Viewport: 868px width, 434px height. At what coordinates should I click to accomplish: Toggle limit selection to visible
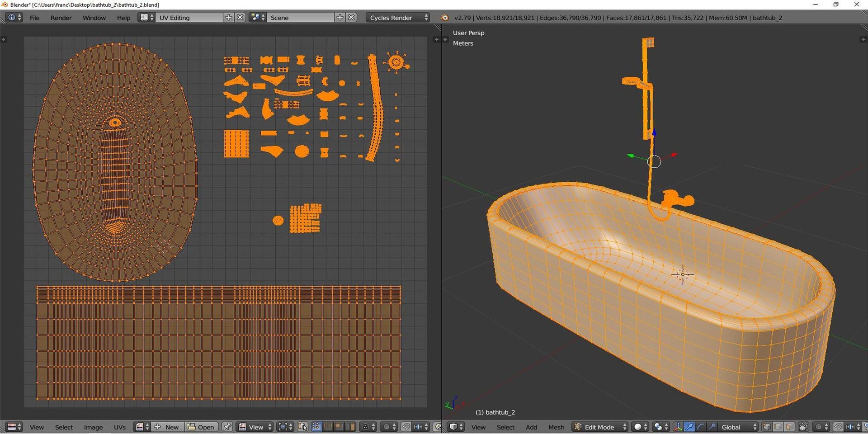click(803, 427)
